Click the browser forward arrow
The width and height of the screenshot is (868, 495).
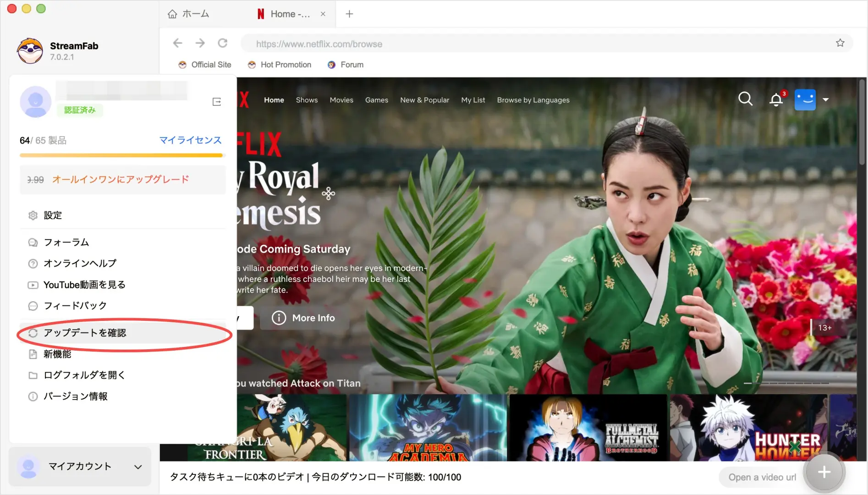(200, 43)
